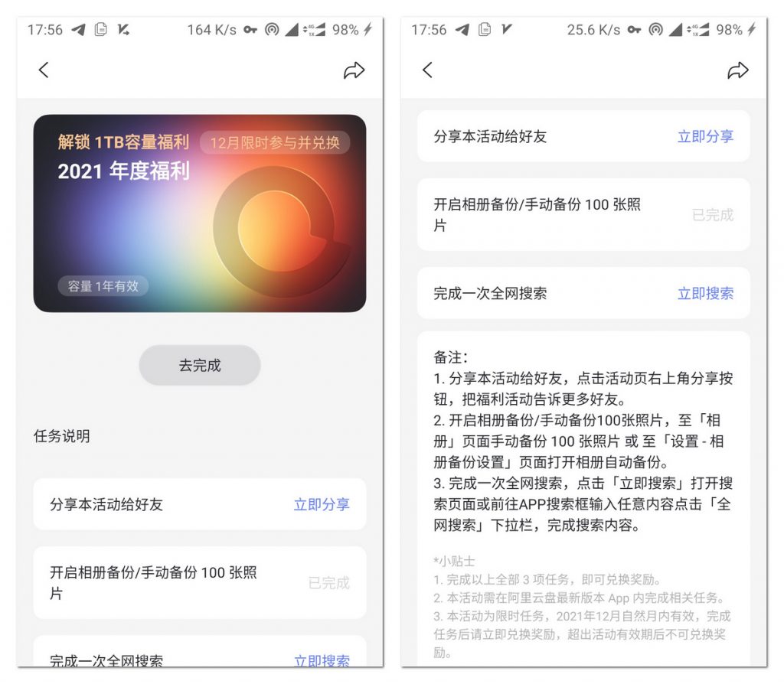Tap the back arrow on the right screen

427,70
